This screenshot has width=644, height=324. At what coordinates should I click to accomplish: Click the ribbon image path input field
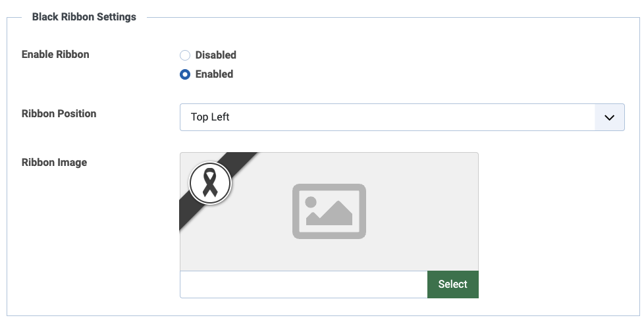[304, 284]
